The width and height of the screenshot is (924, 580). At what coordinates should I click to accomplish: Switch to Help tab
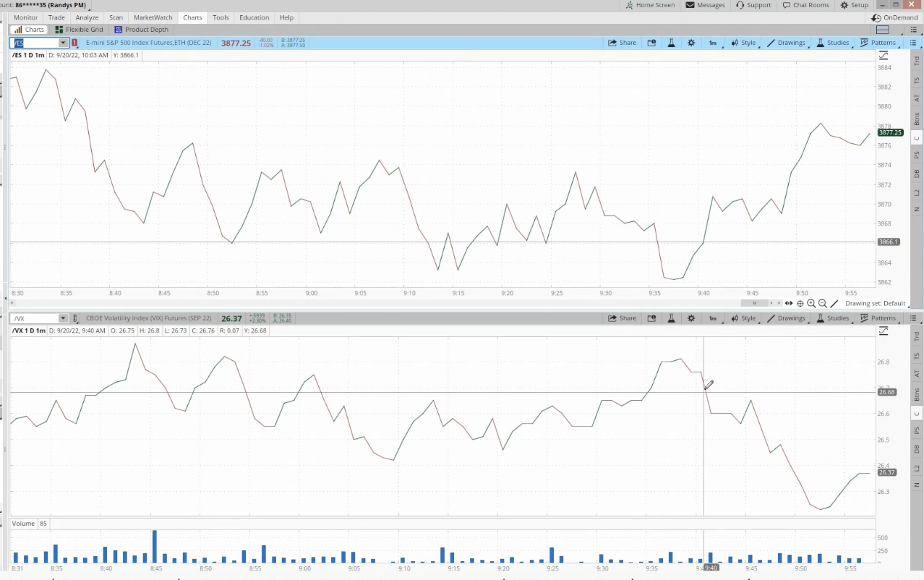click(x=286, y=17)
